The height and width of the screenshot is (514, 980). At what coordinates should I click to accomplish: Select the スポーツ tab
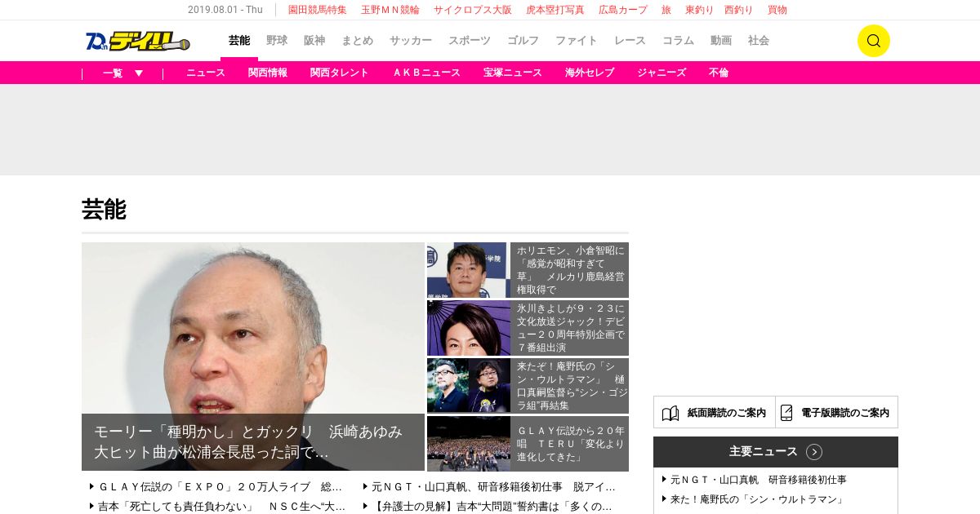[470, 41]
